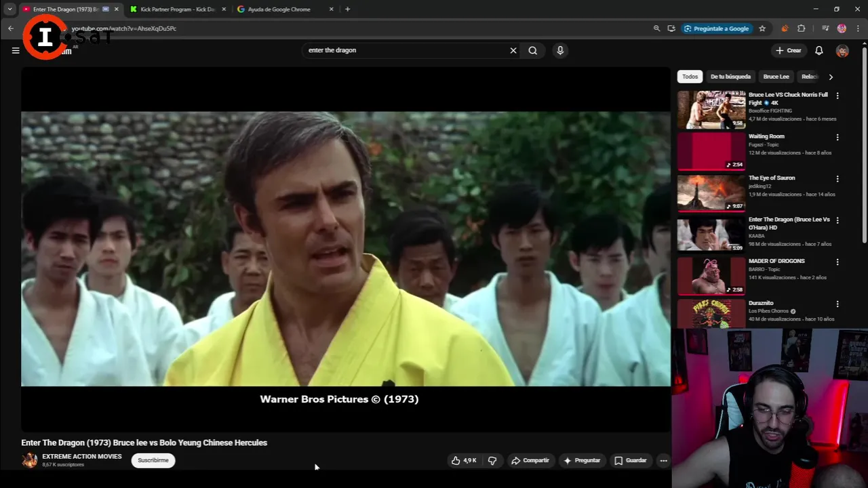
Task: Open The Eye of Sauron thumbnail
Action: pos(711,193)
